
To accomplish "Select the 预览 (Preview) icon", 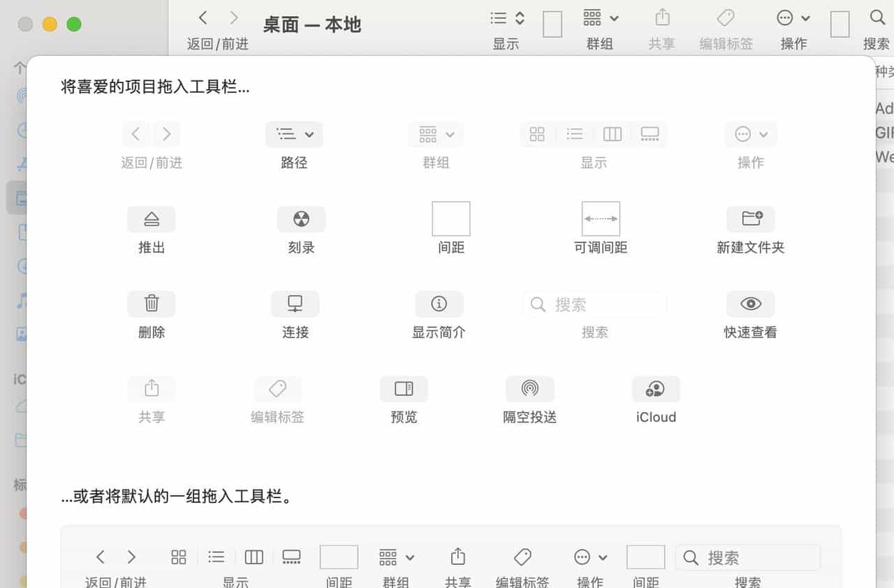I will click(x=404, y=389).
